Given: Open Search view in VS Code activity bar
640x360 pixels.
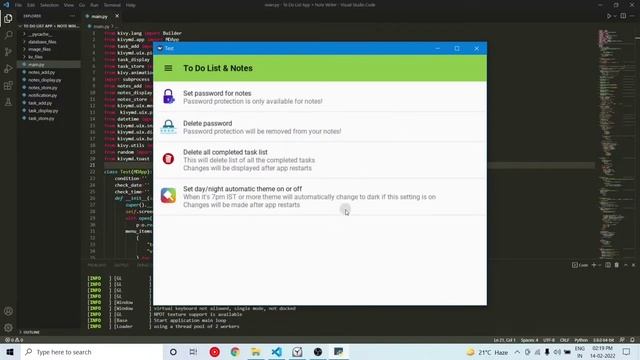Looking at the screenshot, I should (x=8, y=35).
